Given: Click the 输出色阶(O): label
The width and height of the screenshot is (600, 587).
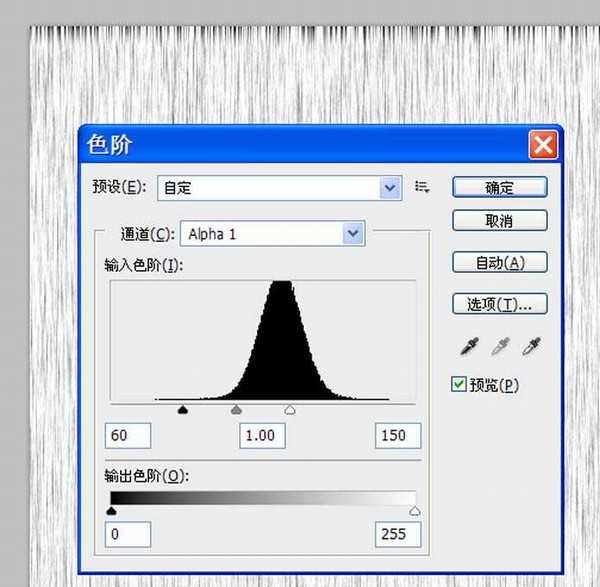Looking at the screenshot, I should point(147,476).
